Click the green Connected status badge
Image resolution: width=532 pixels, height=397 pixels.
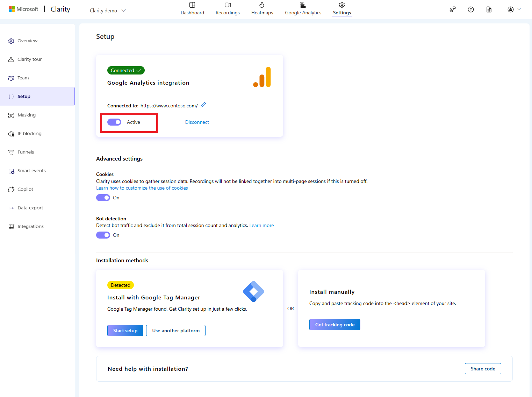tap(126, 70)
